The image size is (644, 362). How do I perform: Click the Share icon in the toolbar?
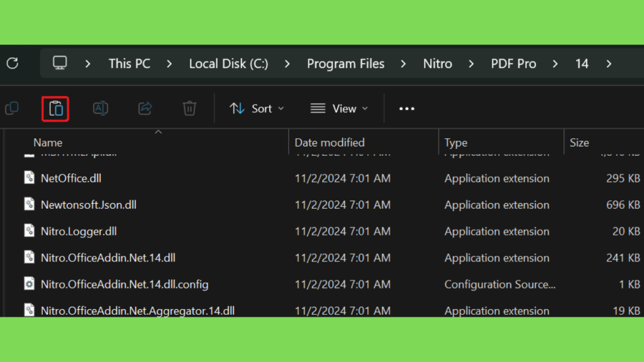(145, 108)
